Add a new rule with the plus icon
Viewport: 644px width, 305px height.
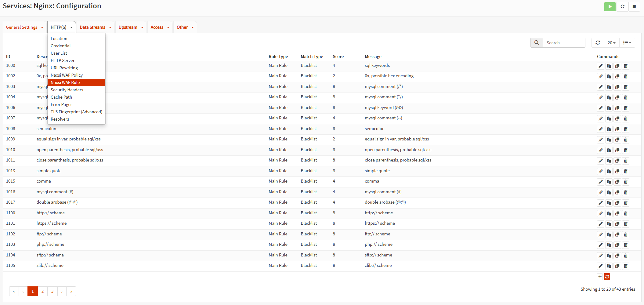pyautogui.click(x=600, y=277)
